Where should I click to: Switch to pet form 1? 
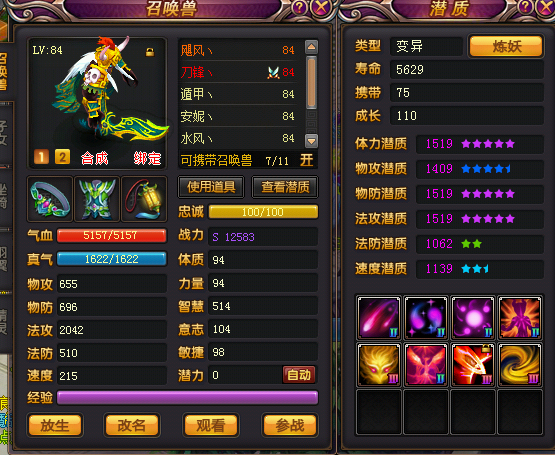tap(41, 157)
